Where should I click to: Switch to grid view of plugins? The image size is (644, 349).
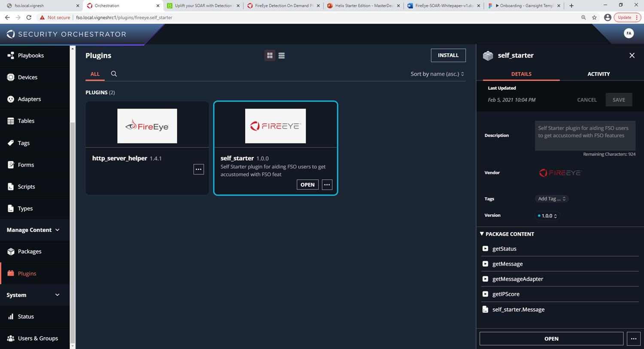270,55
